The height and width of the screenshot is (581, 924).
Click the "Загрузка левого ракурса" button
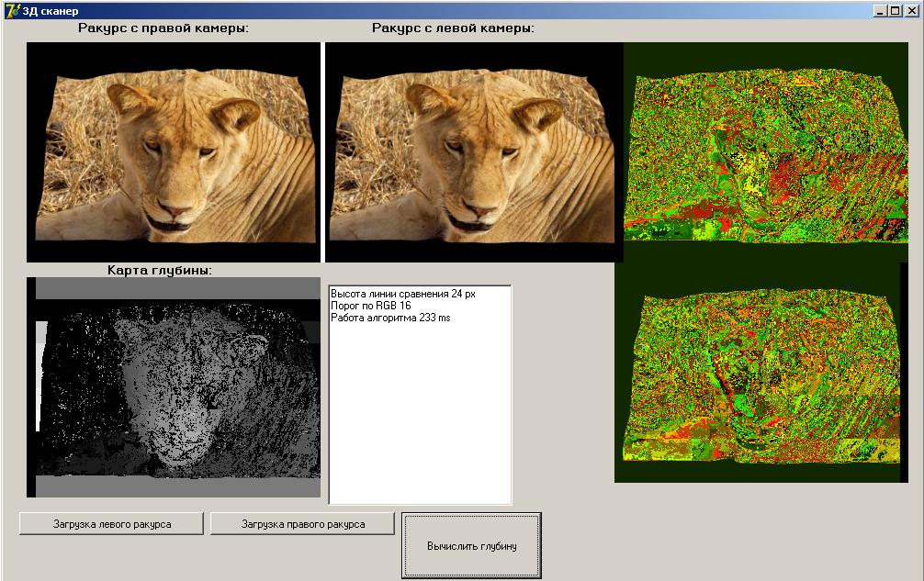click(x=110, y=524)
